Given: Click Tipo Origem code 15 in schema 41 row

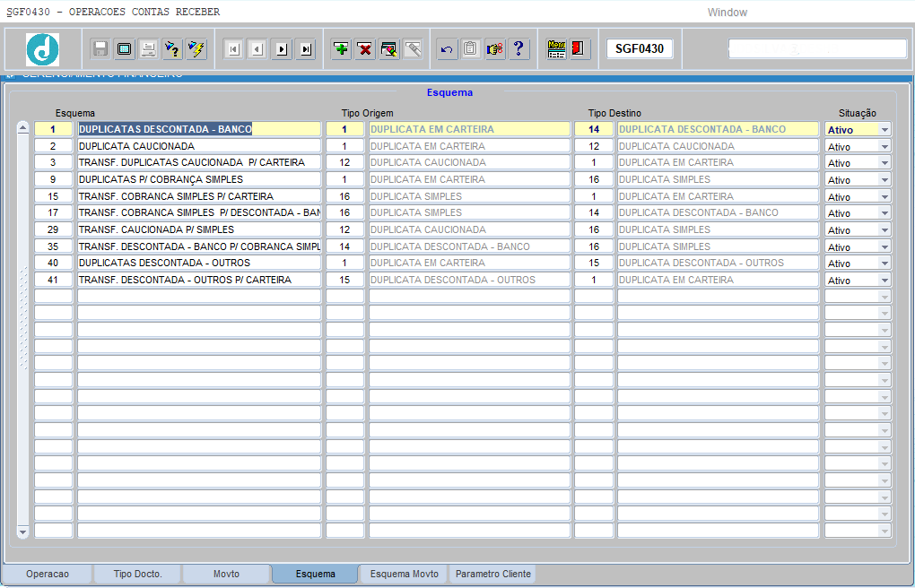Looking at the screenshot, I should pyautogui.click(x=344, y=280).
